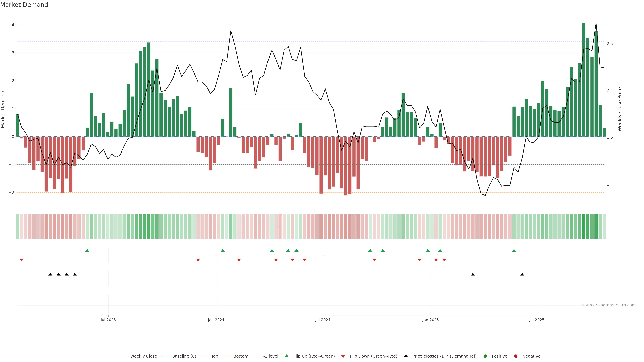Click the Positive green circle legend icon
Image resolution: width=644 pixels, height=362 pixels.
click(485, 356)
